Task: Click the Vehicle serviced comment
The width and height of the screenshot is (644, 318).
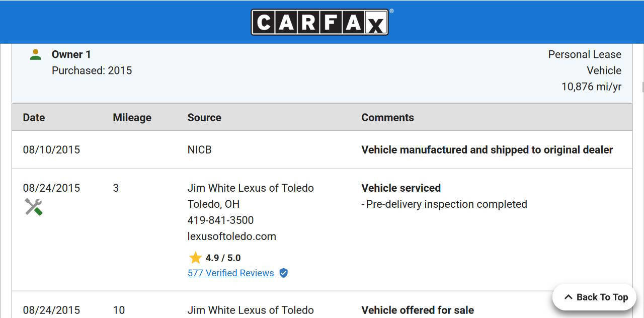Action: [401, 188]
